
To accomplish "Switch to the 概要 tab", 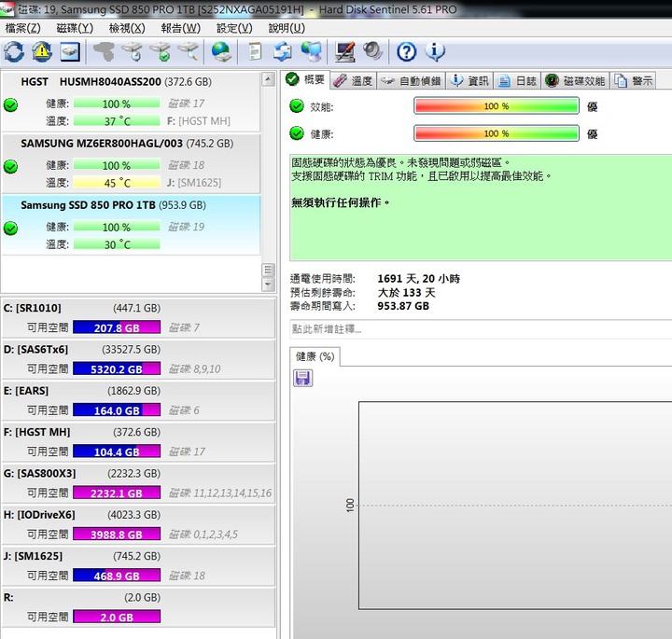I will point(306,79).
